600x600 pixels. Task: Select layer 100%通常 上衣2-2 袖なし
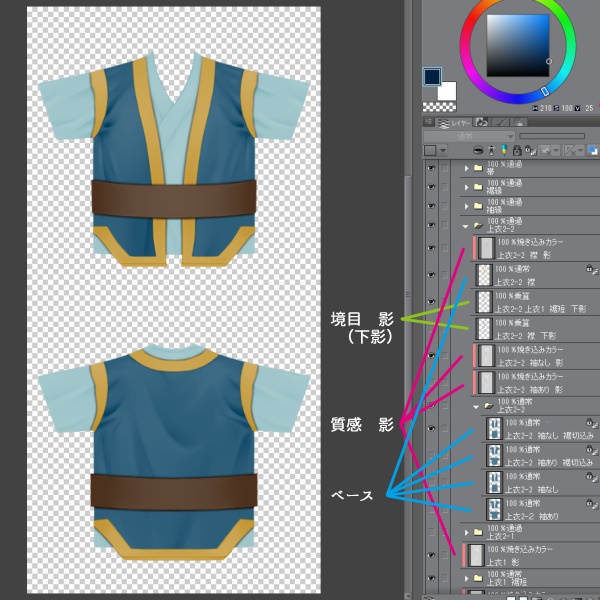[x=540, y=483]
